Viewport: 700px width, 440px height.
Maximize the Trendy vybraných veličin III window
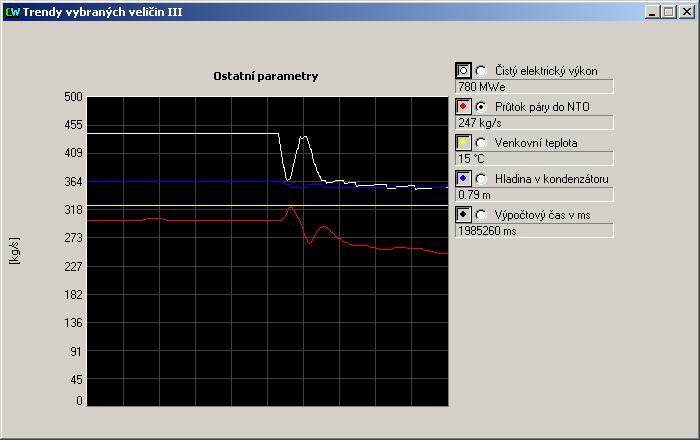669,11
